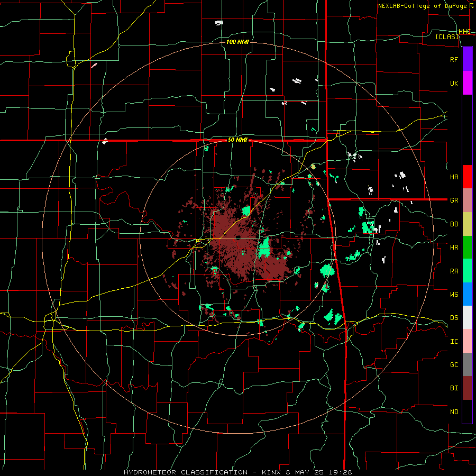Viewport: 476px width, 476px height.
Task: Click the 'HYDROMETEOR CLASSIFICATION' title text
Action: click(186, 472)
